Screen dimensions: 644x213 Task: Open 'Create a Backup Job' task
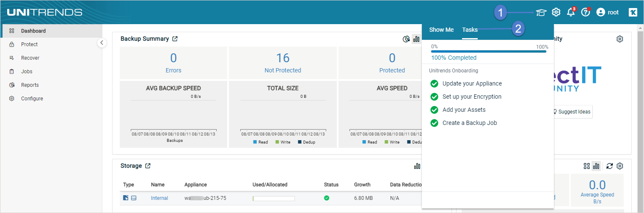[x=470, y=123]
